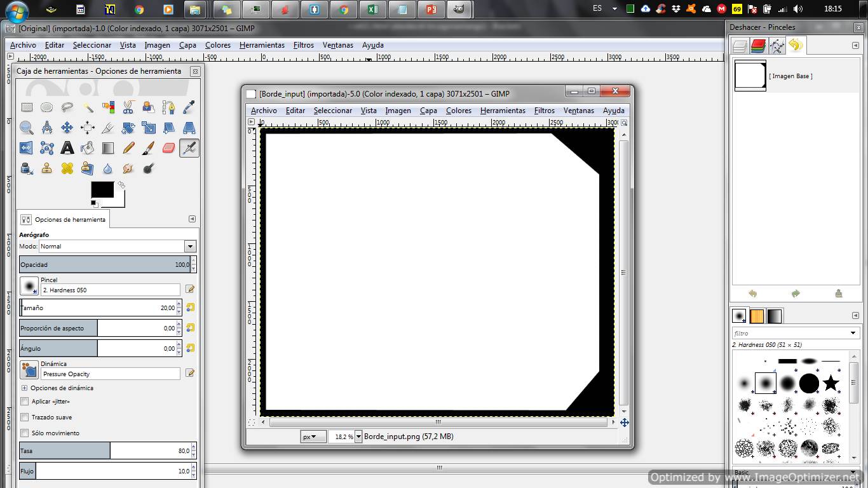Select the Text tool
868x488 pixels.
point(67,148)
